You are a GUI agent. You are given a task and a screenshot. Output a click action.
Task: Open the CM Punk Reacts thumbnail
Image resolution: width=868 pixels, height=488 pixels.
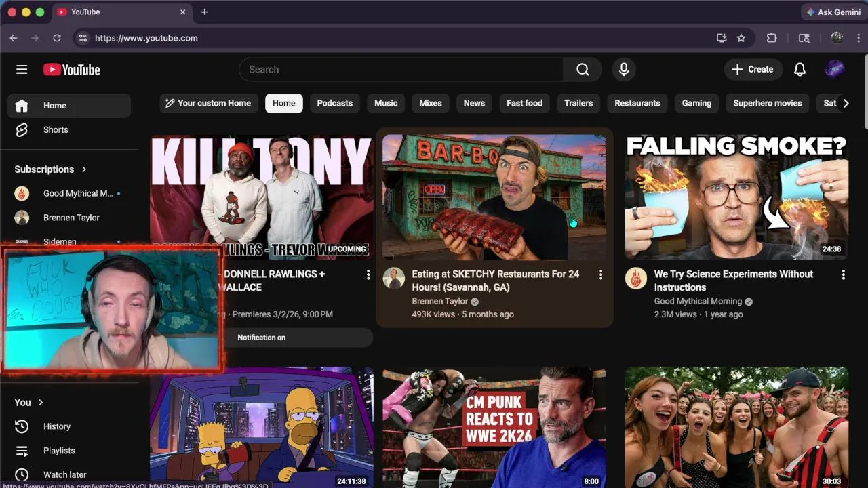[x=494, y=427]
